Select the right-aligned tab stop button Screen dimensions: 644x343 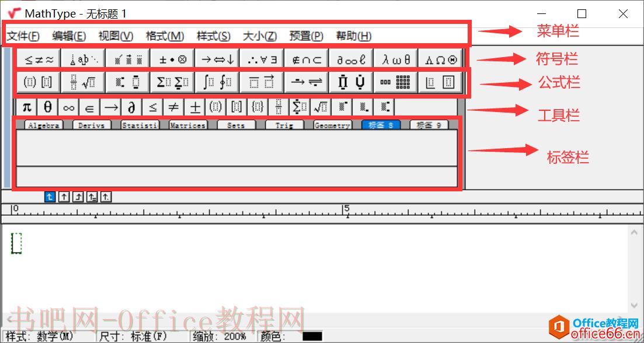pyautogui.click(x=78, y=197)
